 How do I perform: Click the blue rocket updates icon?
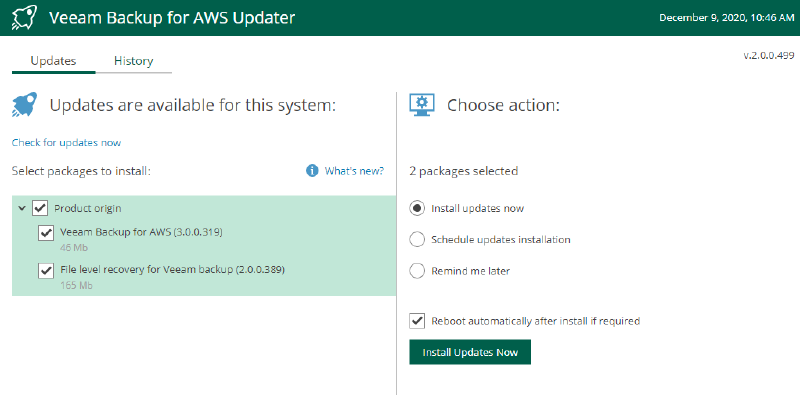point(24,105)
